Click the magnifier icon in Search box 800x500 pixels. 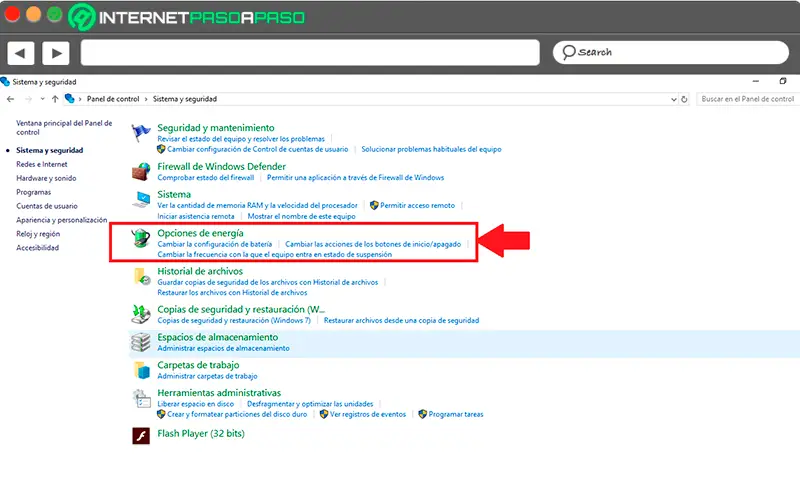pyautogui.click(x=568, y=52)
